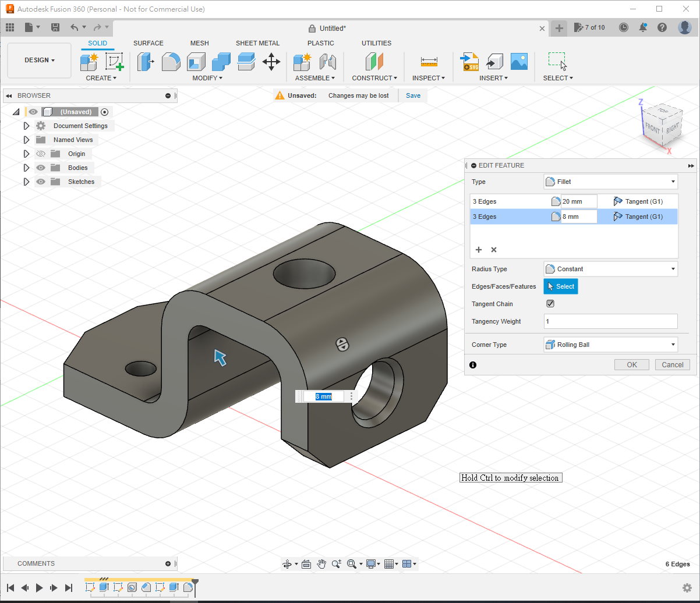Viewport: 700px width, 603px height.
Task: Click the Create Sketch icon in toolbar
Action: click(x=114, y=61)
